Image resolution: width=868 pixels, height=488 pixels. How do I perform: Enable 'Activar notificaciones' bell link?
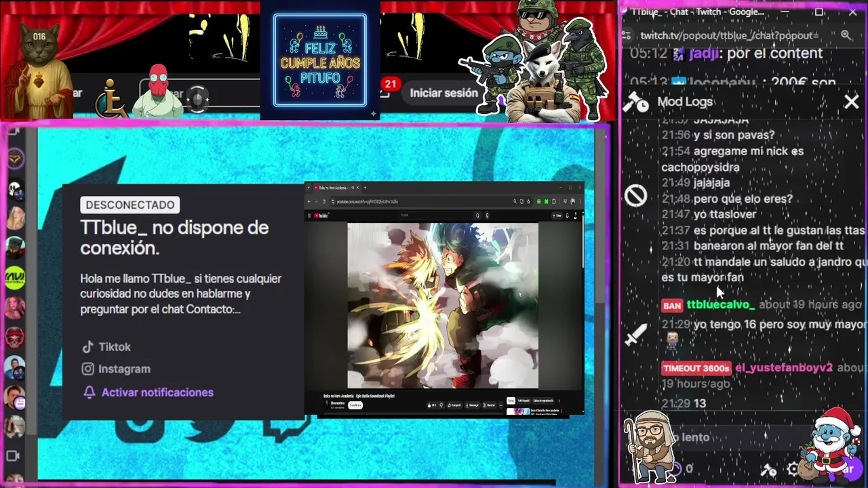click(149, 392)
